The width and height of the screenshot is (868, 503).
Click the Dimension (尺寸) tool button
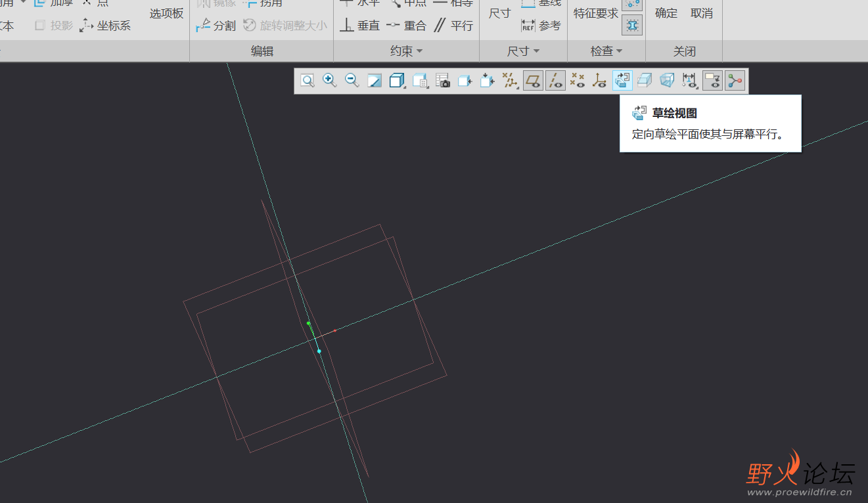pyautogui.click(x=500, y=13)
